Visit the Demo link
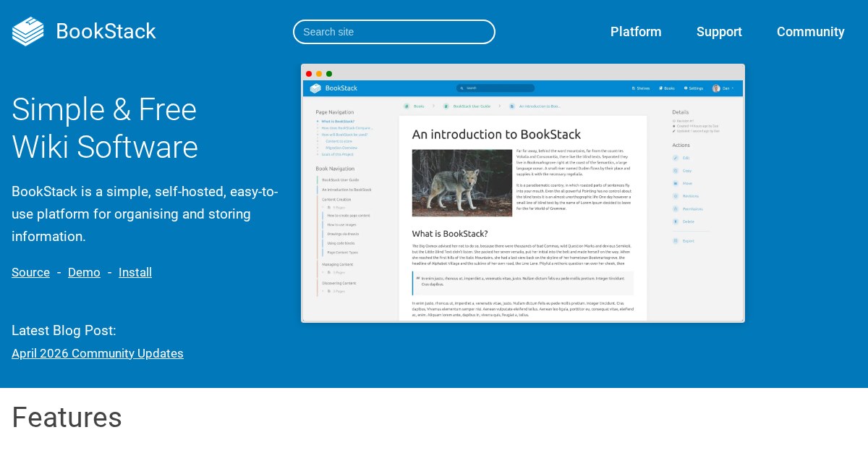The width and height of the screenshot is (868, 456). click(84, 272)
